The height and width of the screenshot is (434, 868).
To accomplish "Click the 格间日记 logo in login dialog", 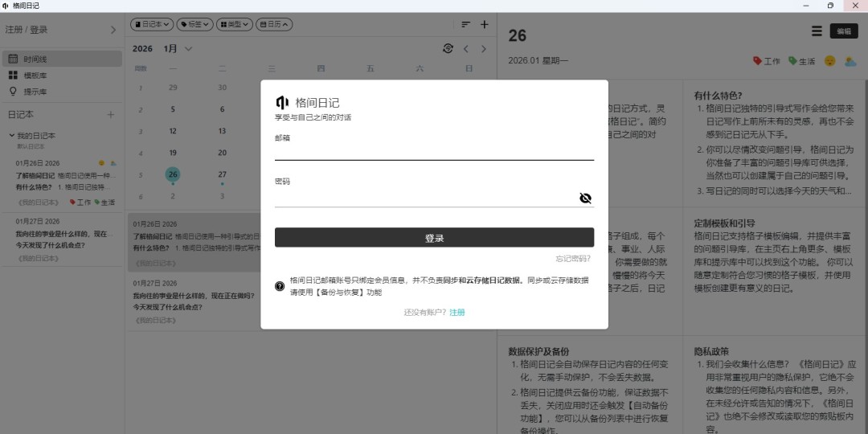I will pos(282,102).
